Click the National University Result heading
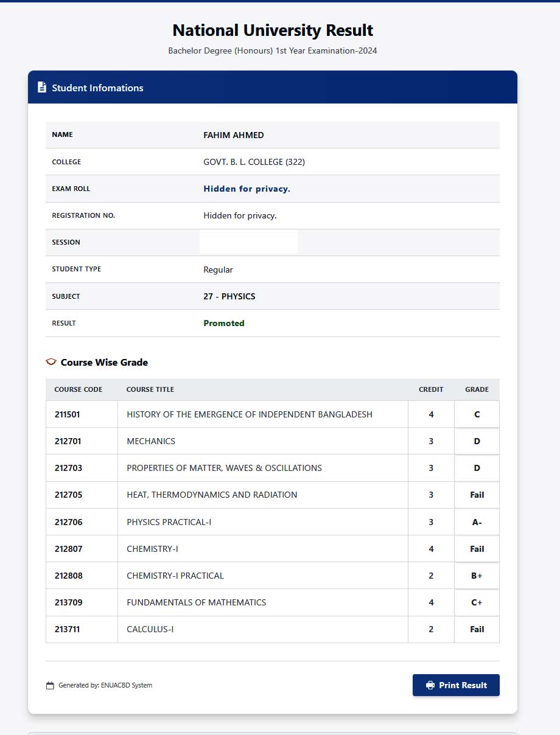The height and width of the screenshot is (735, 560). [x=272, y=30]
